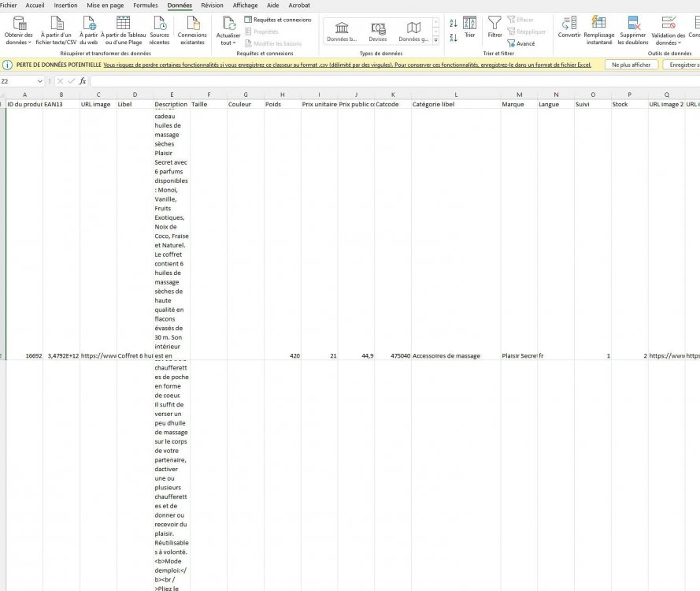700x591 pixels.
Task: Click the Description header cell
Action: pyautogui.click(x=172, y=104)
